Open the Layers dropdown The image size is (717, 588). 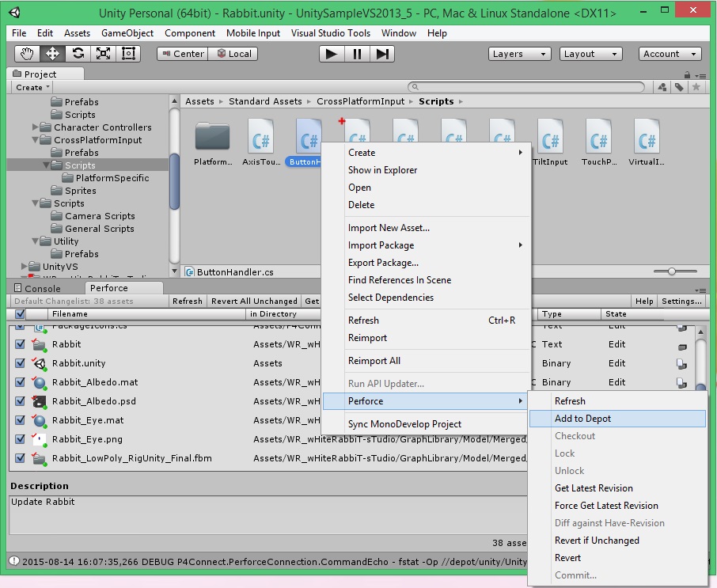(x=519, y=54)
